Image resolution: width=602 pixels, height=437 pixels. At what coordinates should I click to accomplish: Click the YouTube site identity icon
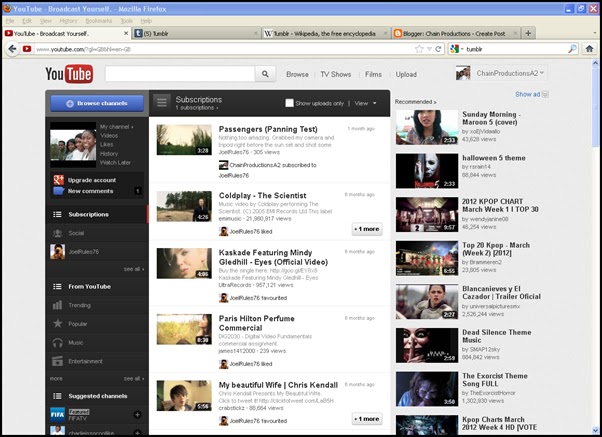click(x=27, y=49)
